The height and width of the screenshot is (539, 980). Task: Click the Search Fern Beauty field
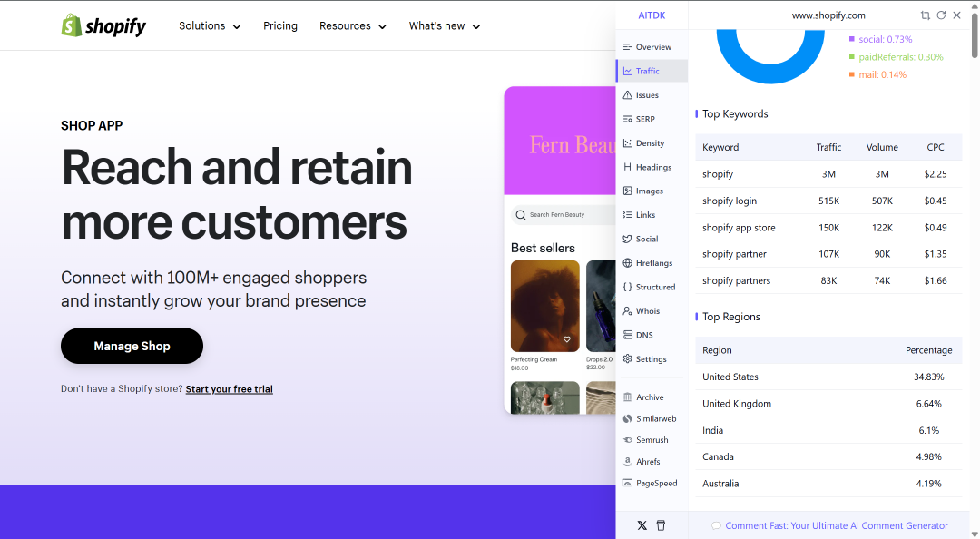pos(563,214)
